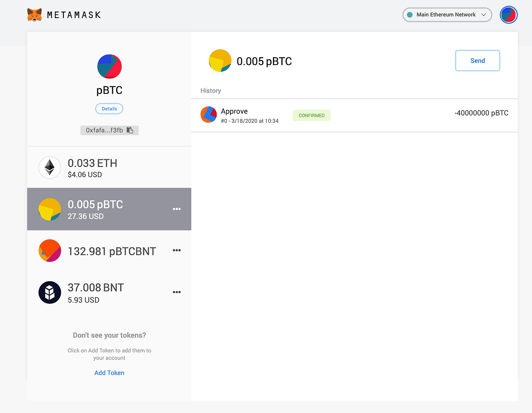Viewport: 532px width, 413px height.
Task: Open the Approve transaction entry
Action: (355, 115)
